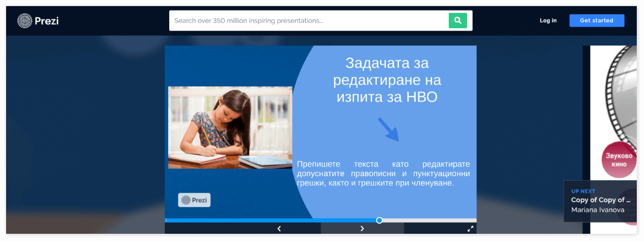Click the Get started button
This screenshot has width=644, height=241.
596,20
